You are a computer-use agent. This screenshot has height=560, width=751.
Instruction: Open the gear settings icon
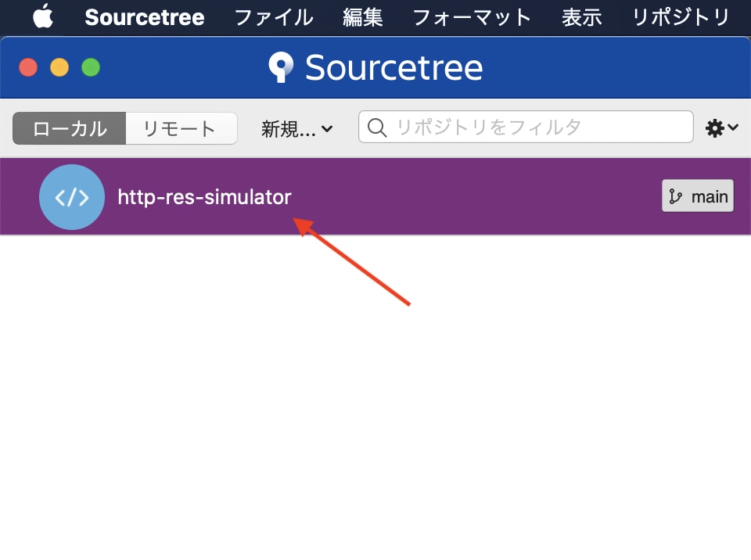pyautogui.click(x=713, y=128)
